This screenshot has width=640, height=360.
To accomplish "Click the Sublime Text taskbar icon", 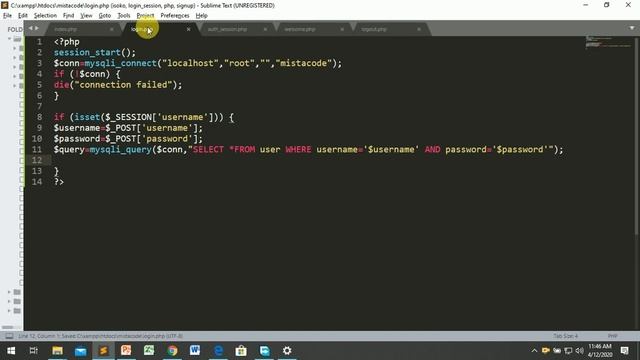I will click(103, 351).
